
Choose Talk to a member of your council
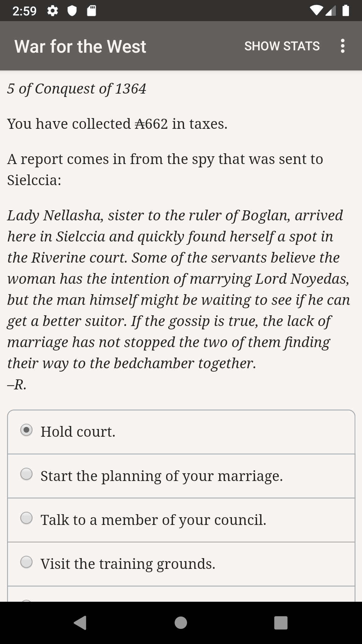coord(26,518)
